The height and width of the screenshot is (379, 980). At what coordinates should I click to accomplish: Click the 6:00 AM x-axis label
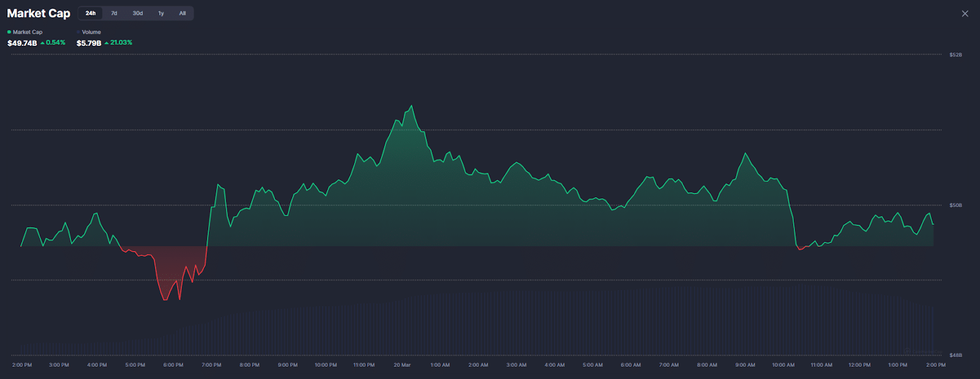[x=631, y=365]
